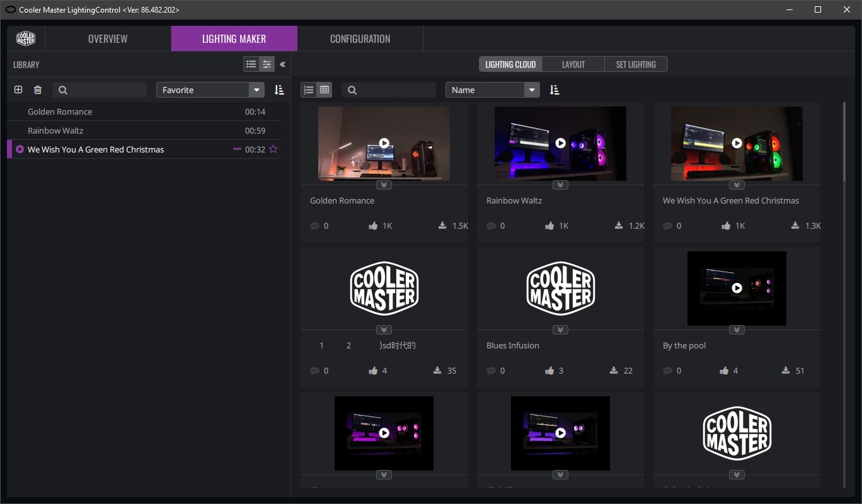Open comments on the Rainbow Waltz card
Image resolution: width=862 pixels, height=504 pixels.
pyautogui.click(x=491, y=226)
